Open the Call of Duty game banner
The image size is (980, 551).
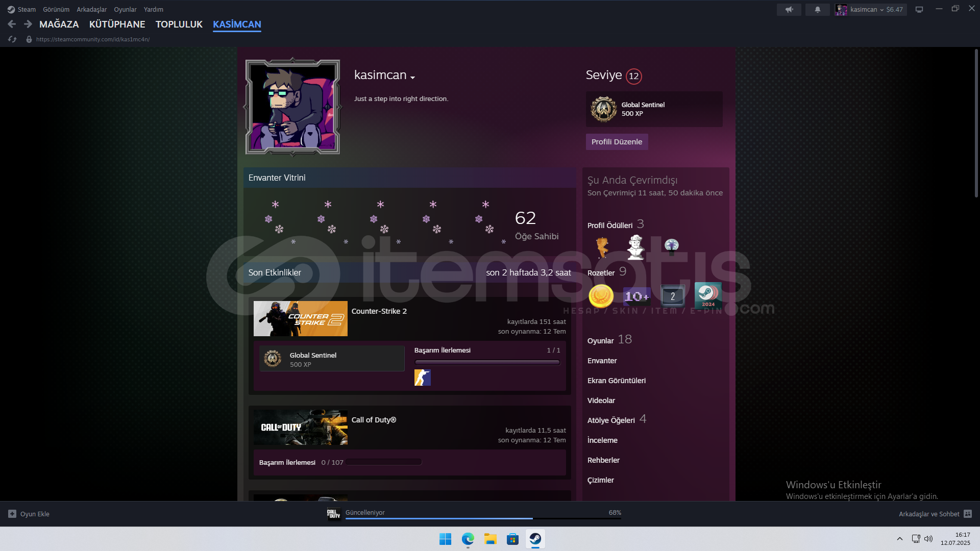[301, 428]
